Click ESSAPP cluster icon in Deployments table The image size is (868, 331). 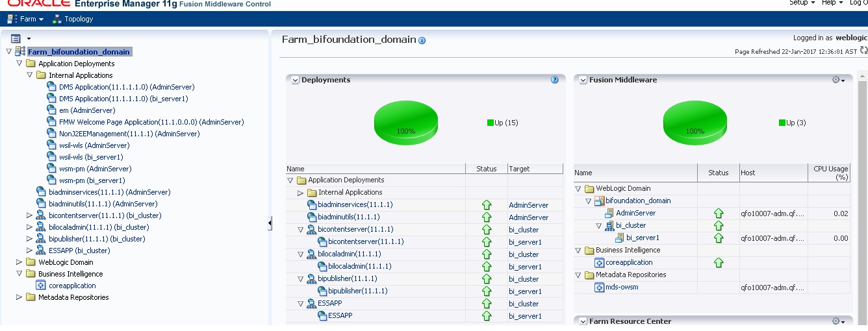(312, 304)
